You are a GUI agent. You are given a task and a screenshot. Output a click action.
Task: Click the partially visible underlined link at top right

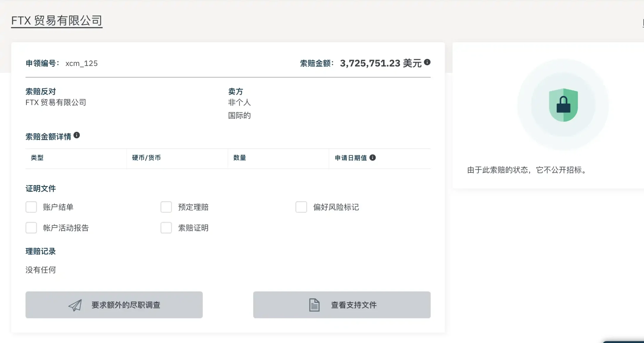coord(642,22)
